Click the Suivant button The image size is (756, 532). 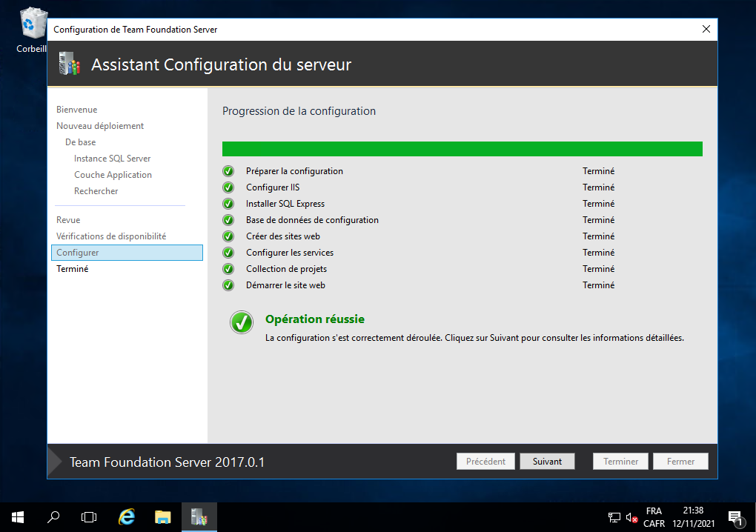tap(547, 462)
